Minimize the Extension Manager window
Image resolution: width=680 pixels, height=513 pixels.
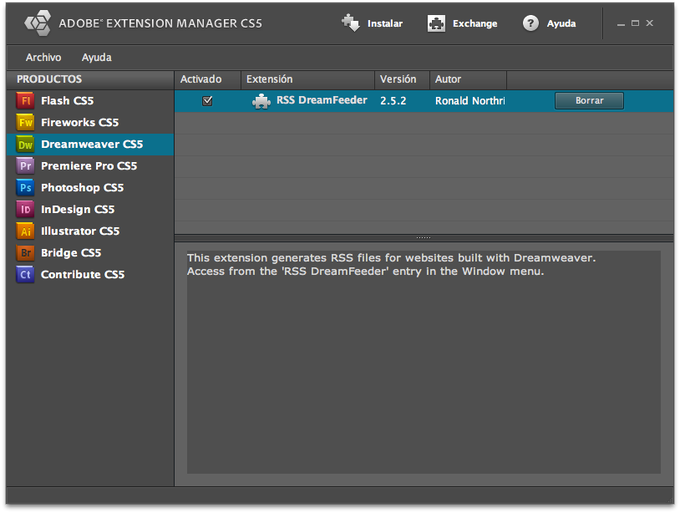point(621,23)
